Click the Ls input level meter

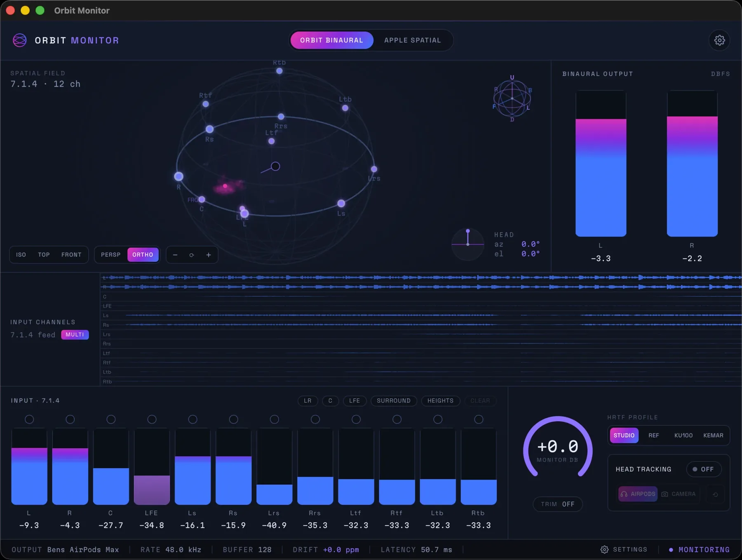(193, 466)
